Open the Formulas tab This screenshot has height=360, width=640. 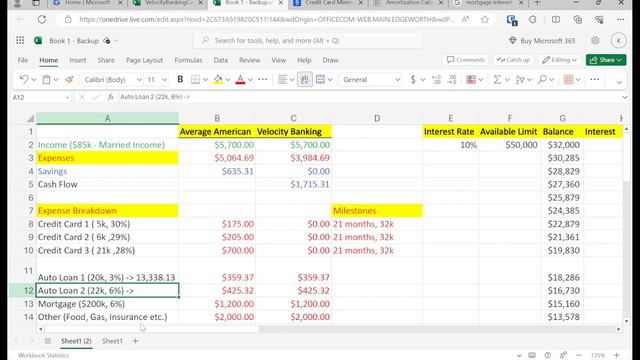click(188, 60)
